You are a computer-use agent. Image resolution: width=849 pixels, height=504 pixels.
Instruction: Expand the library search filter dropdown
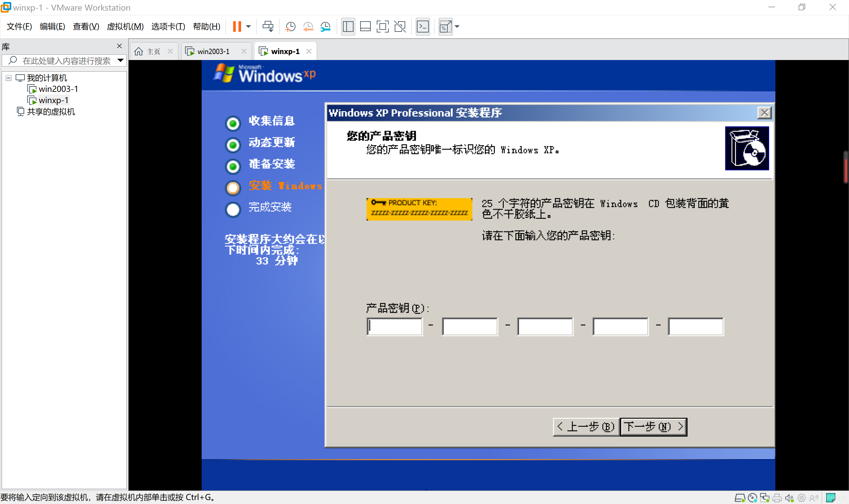tap(120, 60)
